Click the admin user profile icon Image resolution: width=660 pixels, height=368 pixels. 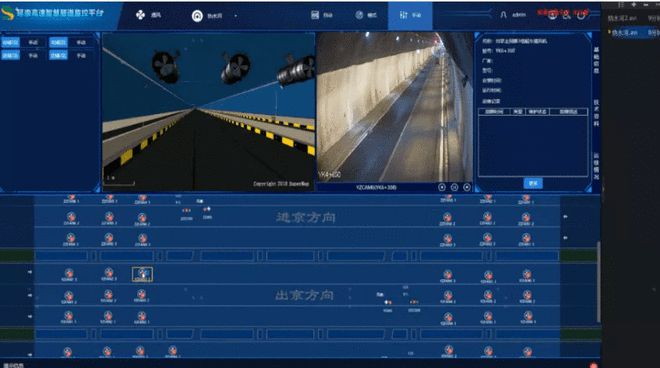[503, 15]
